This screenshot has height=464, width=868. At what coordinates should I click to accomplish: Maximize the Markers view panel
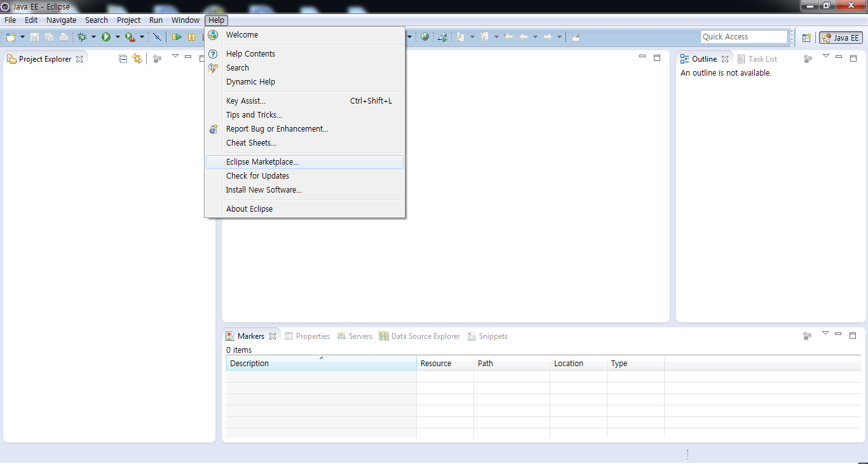tap(853, 335)
